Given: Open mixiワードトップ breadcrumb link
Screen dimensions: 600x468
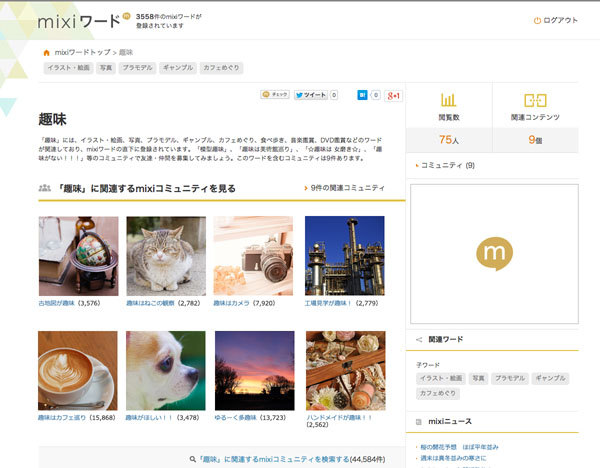Looking at the screenshot, I should [x=84, y=51].
